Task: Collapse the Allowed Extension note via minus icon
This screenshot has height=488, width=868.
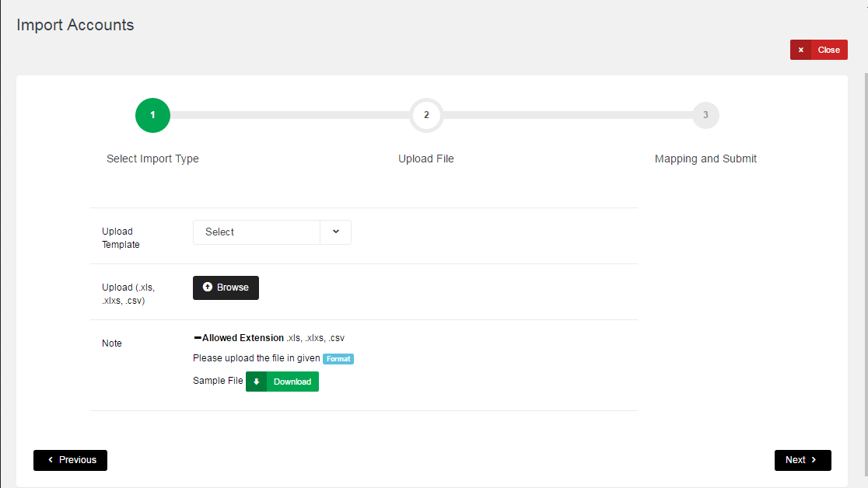Action: click(198, 338)
